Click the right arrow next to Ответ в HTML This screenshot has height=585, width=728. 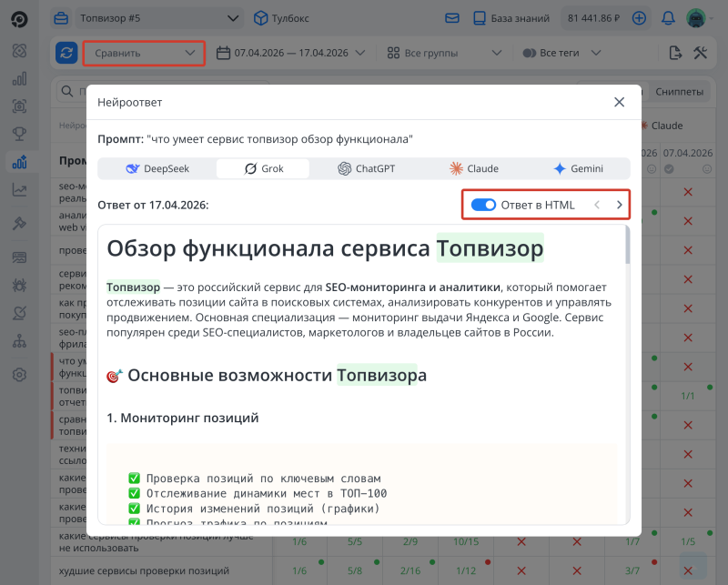click(619, 204)
